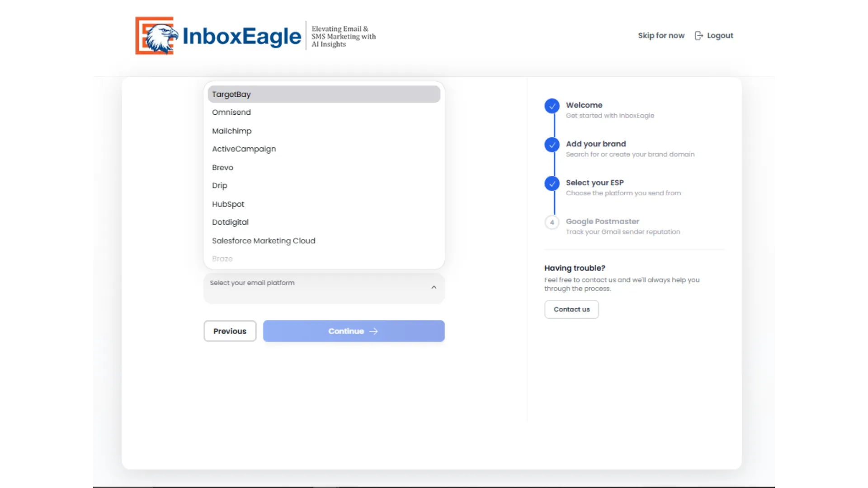The width and height of the screenshot is (868, 488).
Task: Pick Mailchimp as the email platform
Action: pos(324,131)
